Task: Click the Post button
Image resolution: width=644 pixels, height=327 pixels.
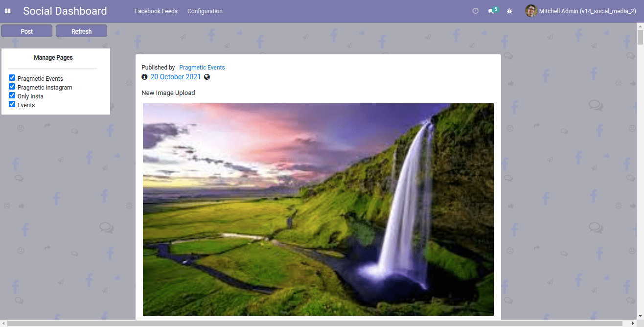Action: pos(26,31)
